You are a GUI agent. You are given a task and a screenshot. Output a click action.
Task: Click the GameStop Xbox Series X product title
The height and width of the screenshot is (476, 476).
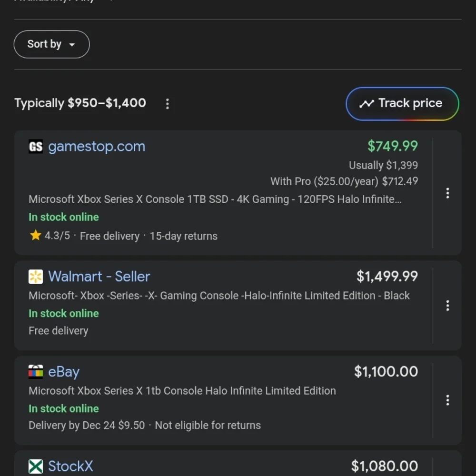click(x=215, y=199)
